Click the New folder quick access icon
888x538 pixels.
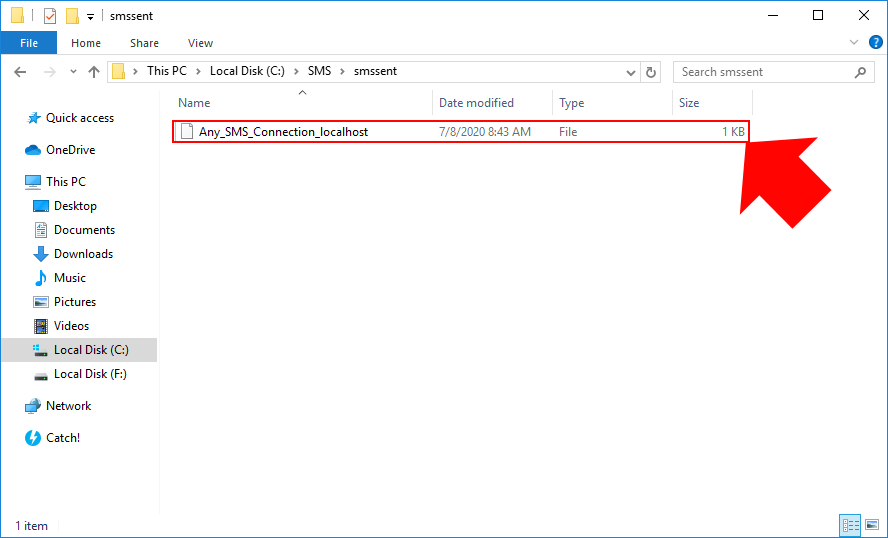pos(72,16)
